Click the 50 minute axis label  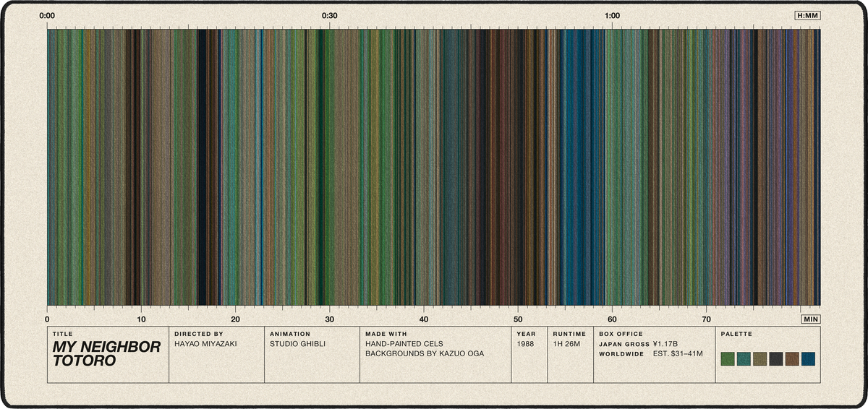[x=518, y=319]
